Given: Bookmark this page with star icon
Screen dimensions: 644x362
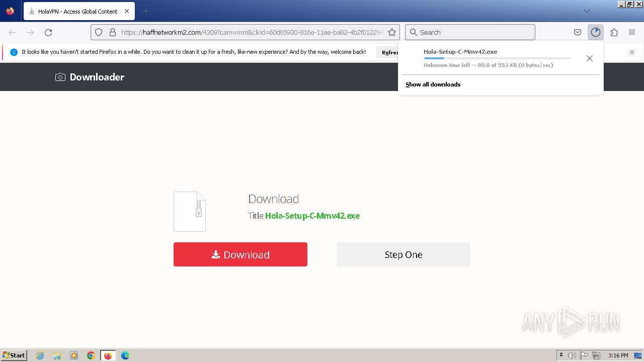Looking at the screenshot, I should (x=392, y=32).
